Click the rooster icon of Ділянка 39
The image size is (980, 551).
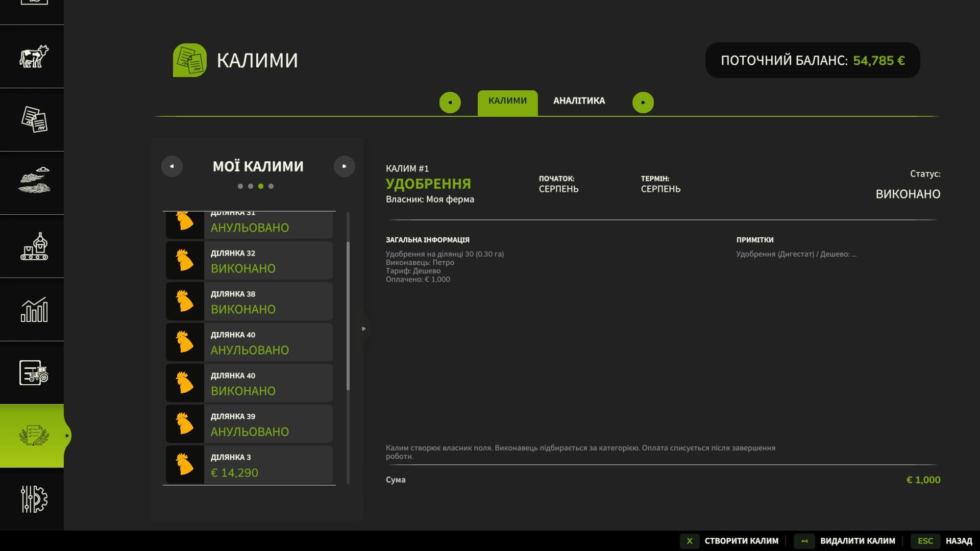[x=185, y=423]
